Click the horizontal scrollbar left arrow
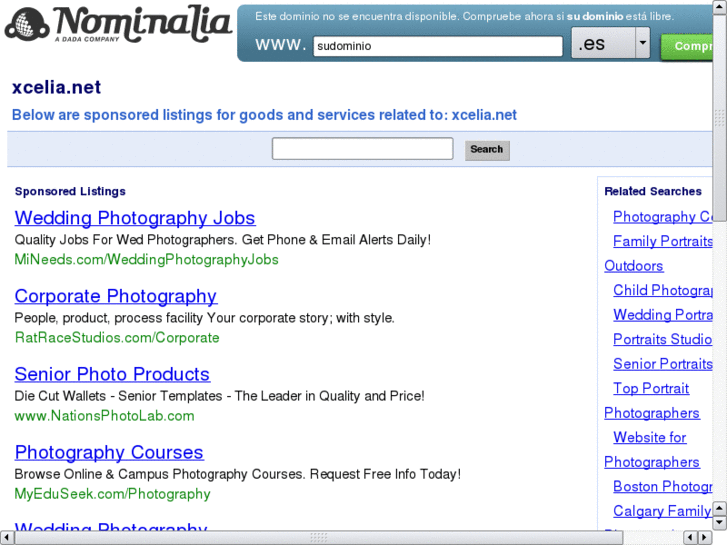The height and width of the screenshot is (545, 727). pyautogui.click(x=6, y=537)
